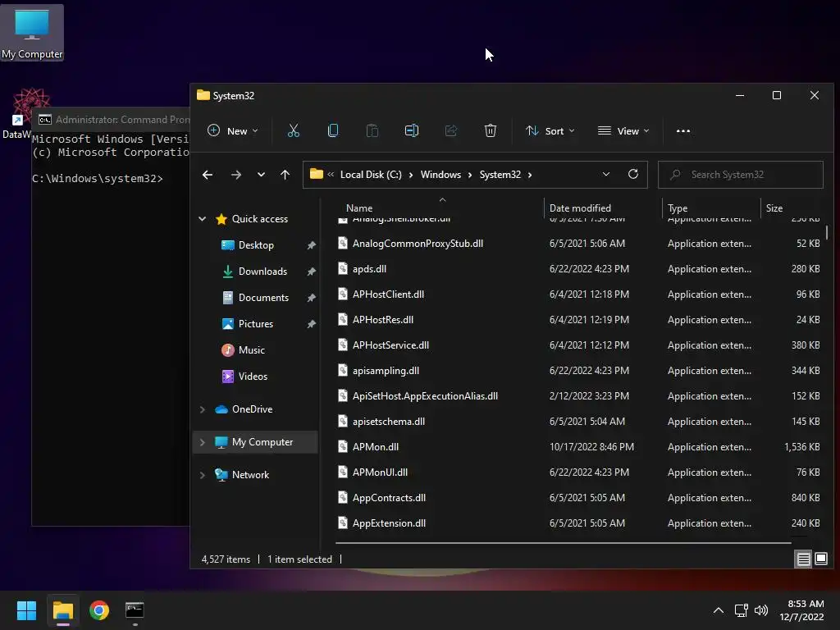Launch Google Chrome from the taskbar

(99, 610)
